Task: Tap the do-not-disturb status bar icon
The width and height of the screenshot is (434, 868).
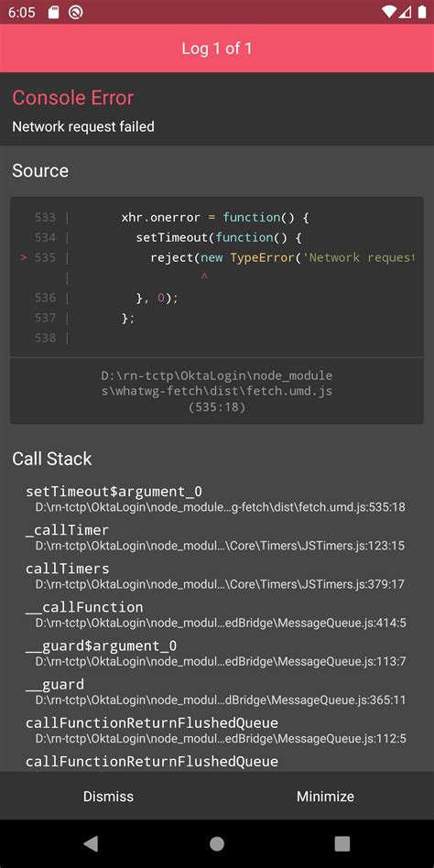Action: 76,12
